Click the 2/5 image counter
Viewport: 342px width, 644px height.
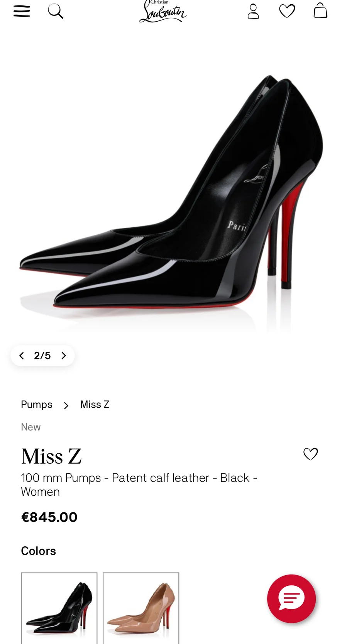tap(42, 356)
